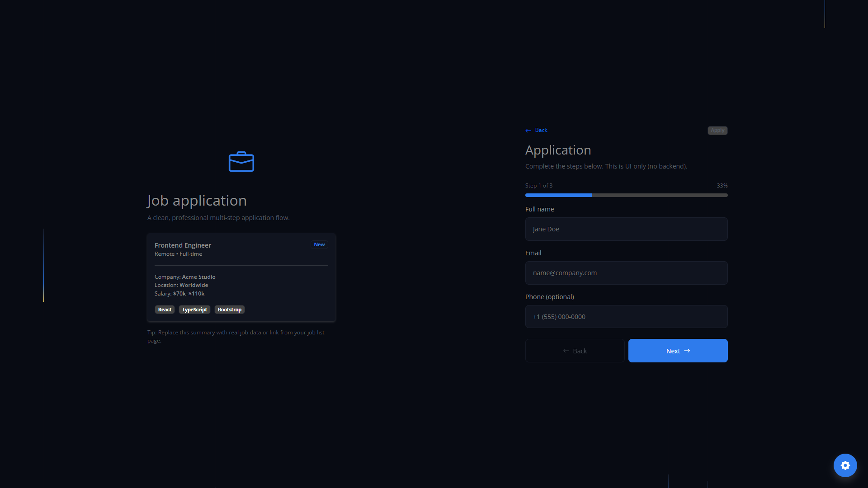
Task: Click the left arrow on the bottom Back button
Action: click(566, 351)
